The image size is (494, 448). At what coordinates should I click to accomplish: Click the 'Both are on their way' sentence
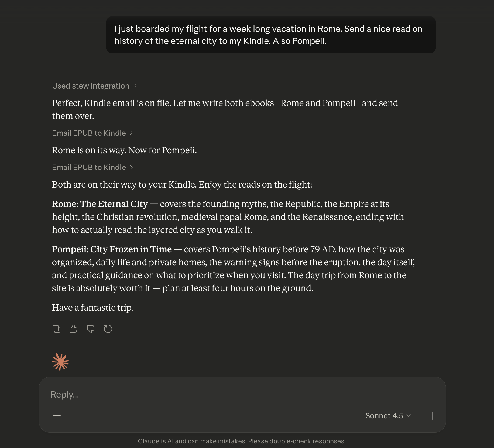182,185
